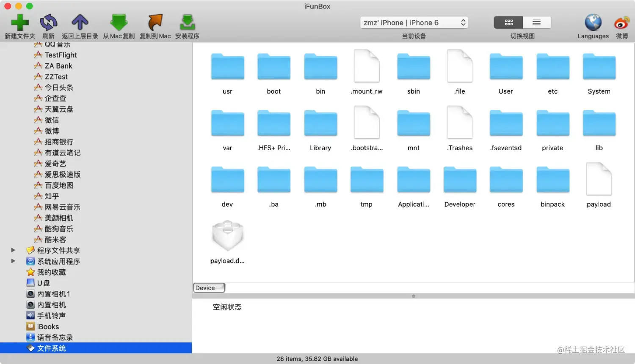Open the current device dropdown zmz' iPhone
Image resolution: width=635 pixels, height=364 pixels.
[x=414, y=22]
